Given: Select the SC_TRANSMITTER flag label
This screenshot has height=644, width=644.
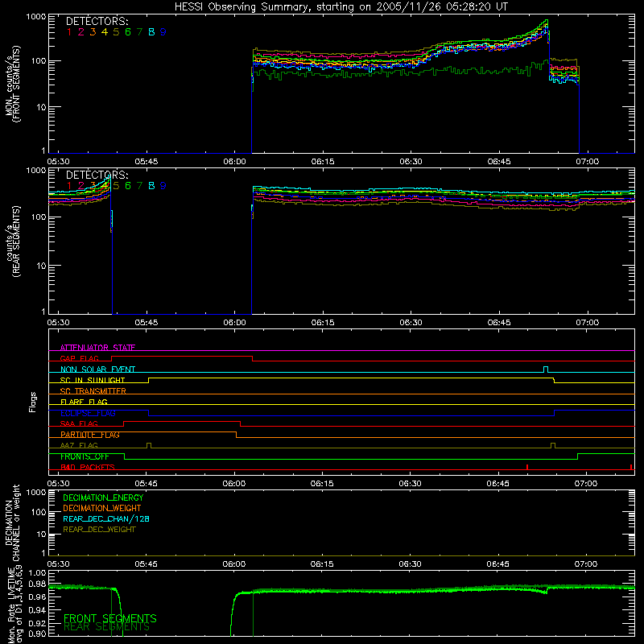Looking at the screenshot, I should coord(93,391).
